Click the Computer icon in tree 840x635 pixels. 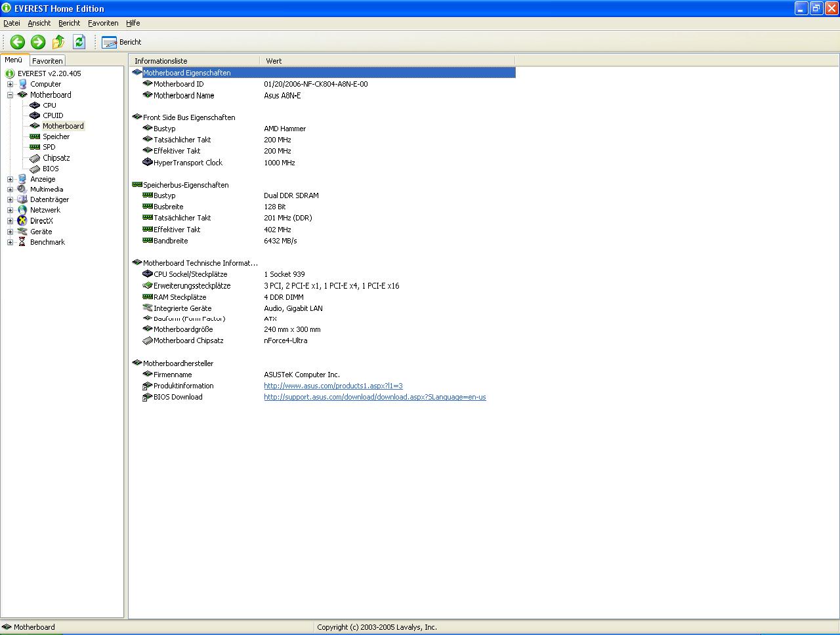22,84
